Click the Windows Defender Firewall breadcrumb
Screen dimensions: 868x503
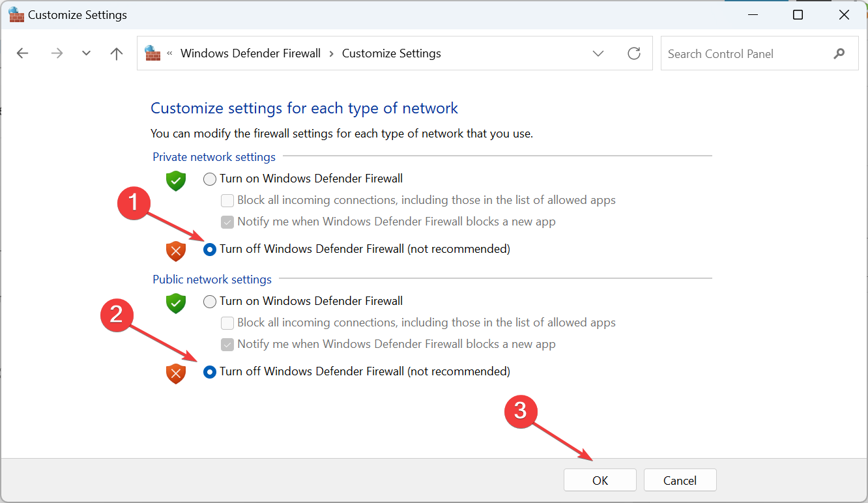[250, 53]
